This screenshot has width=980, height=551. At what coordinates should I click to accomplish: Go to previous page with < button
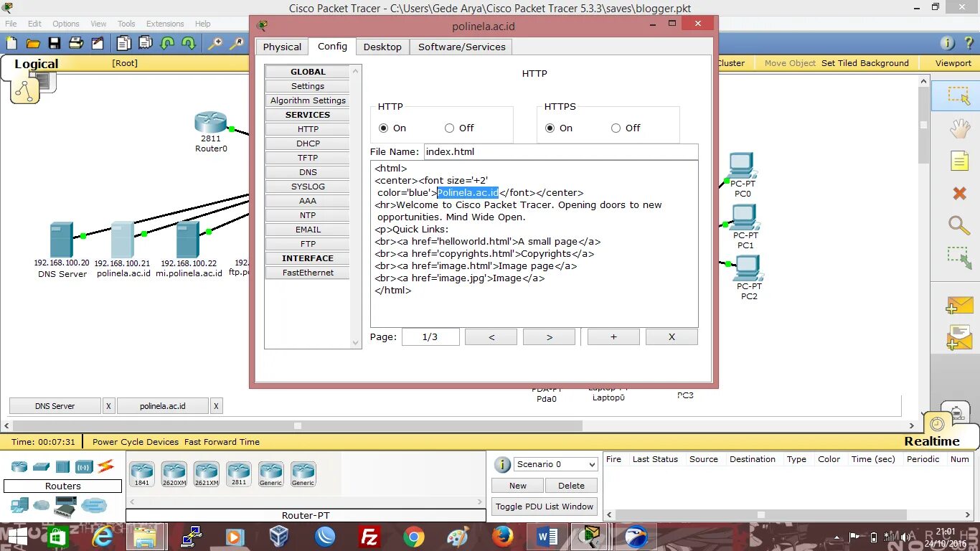(x=491, y=337)
